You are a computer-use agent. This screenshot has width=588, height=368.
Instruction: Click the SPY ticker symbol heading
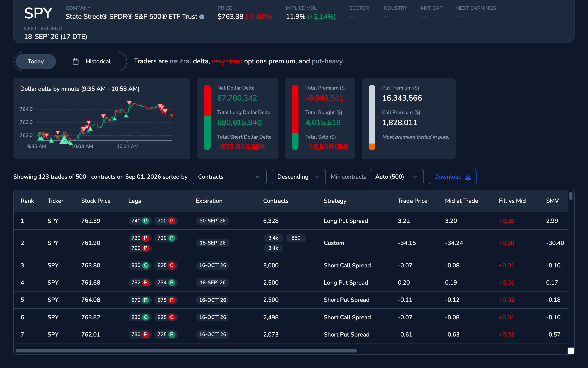tap(38, 13)
